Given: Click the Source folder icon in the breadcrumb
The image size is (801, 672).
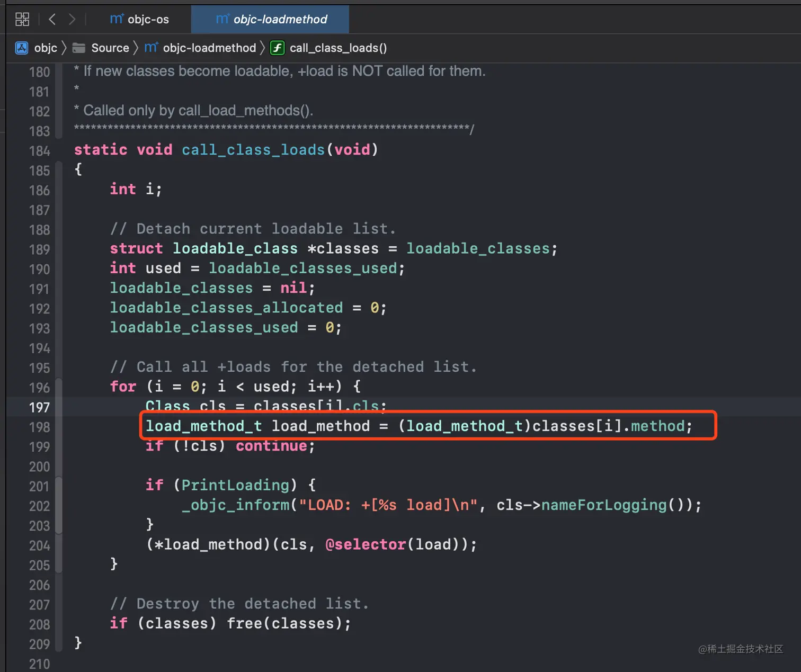Looking at the screenshot, I should click(79, 48).
